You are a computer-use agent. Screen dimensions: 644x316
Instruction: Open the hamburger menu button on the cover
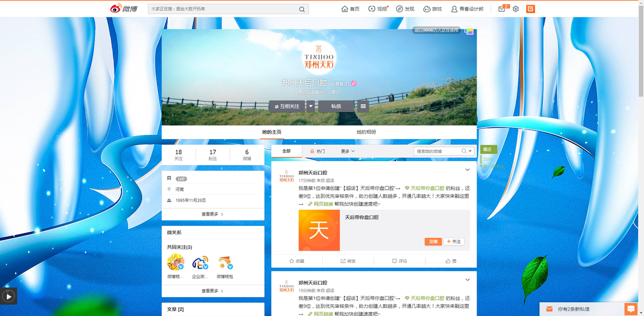coord(363,106)
